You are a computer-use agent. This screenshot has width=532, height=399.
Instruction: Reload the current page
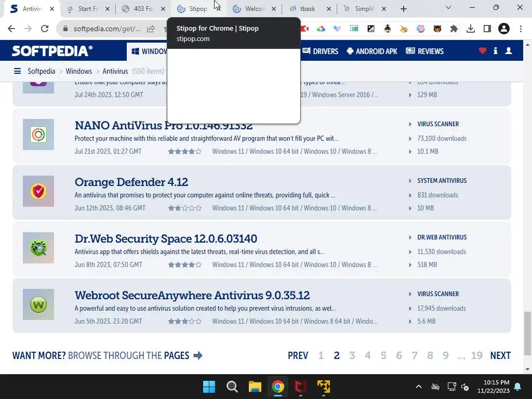tap(45, 29)
